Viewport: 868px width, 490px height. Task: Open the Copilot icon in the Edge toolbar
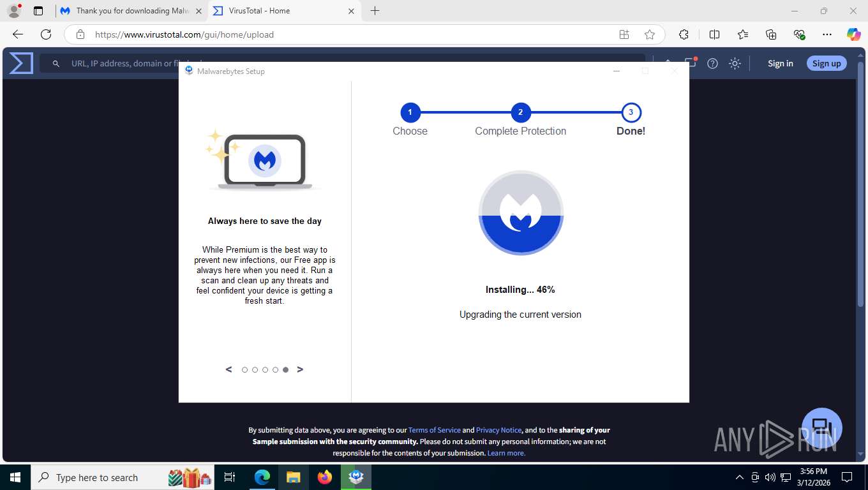click(x=853, y=34)
